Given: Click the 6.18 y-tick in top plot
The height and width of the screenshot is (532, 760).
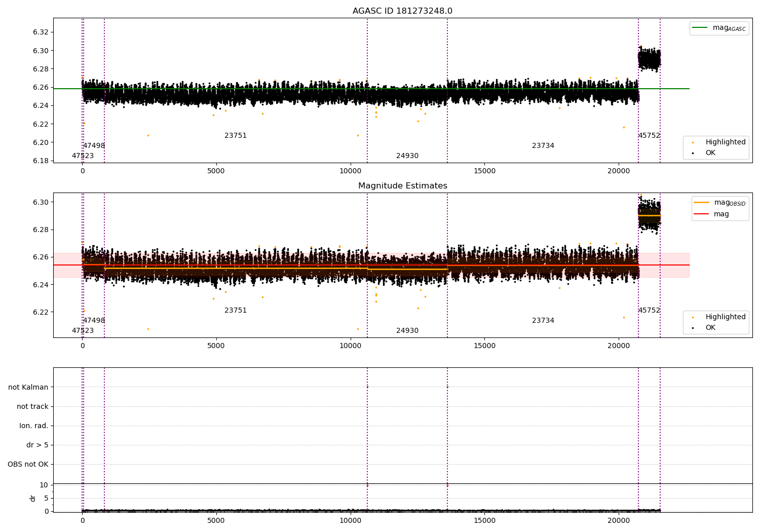Looking at the screenshot, I should (41, 161).
